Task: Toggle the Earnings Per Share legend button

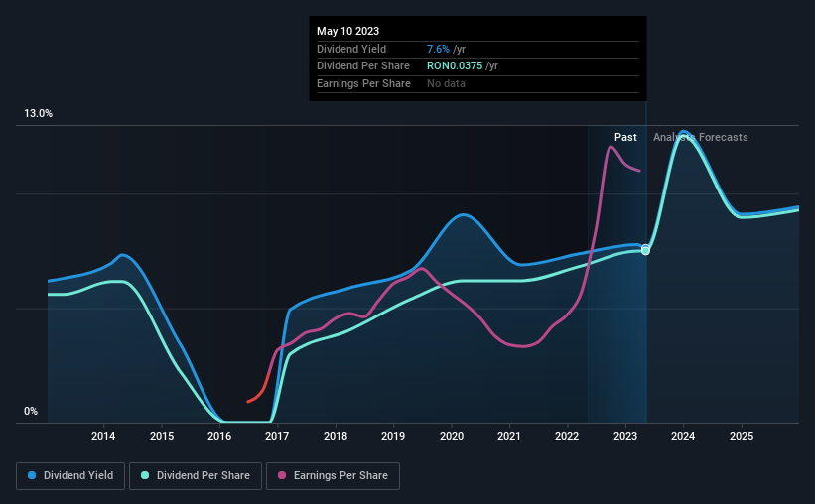Action: coord(333,476)
